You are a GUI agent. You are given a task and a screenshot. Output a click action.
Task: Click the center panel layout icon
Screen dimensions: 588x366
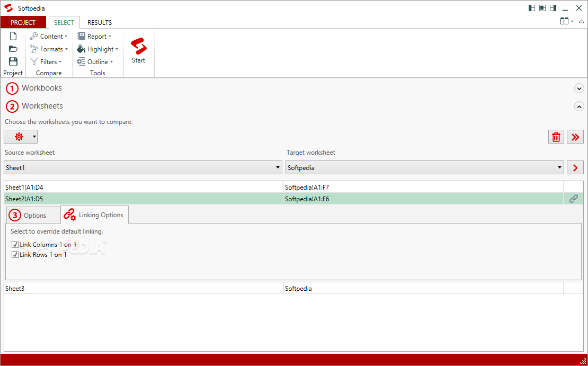[542, 8]
